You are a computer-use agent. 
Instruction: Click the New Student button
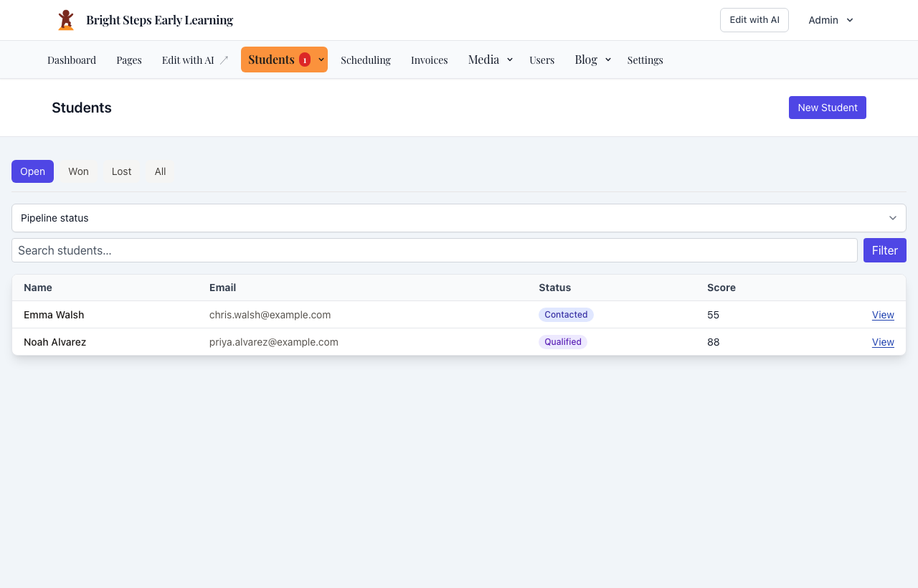click(x=828, y=108)
